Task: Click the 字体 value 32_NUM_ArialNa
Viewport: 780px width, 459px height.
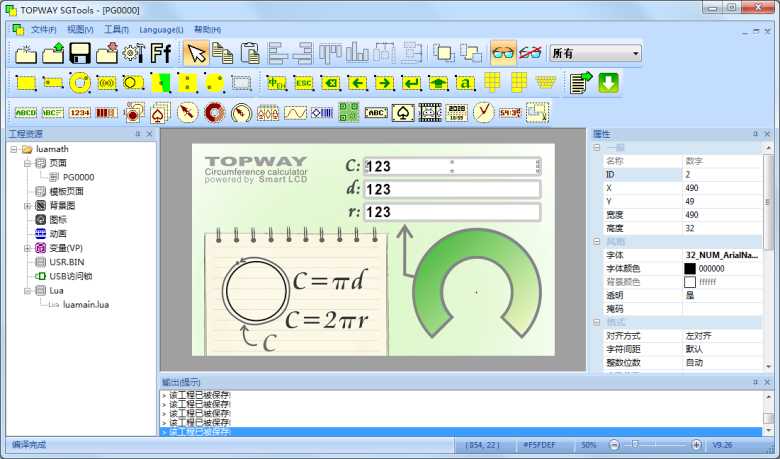Action: click(x=722, y=255)
